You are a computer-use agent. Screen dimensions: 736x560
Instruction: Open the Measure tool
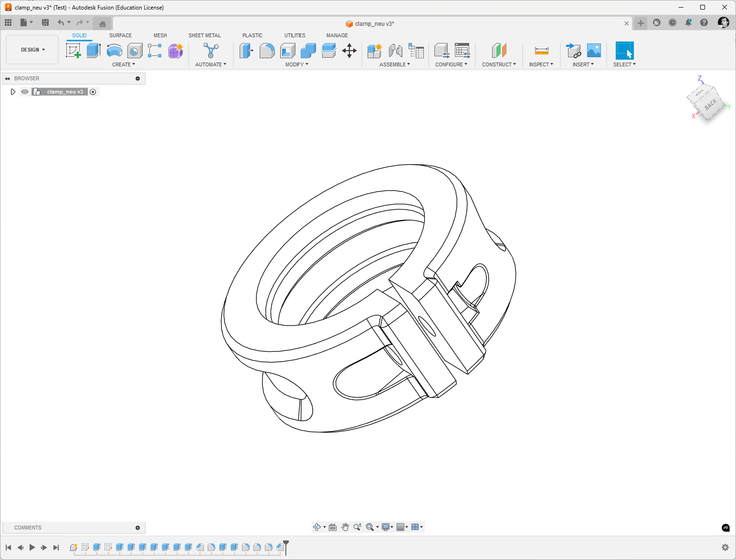542,50
